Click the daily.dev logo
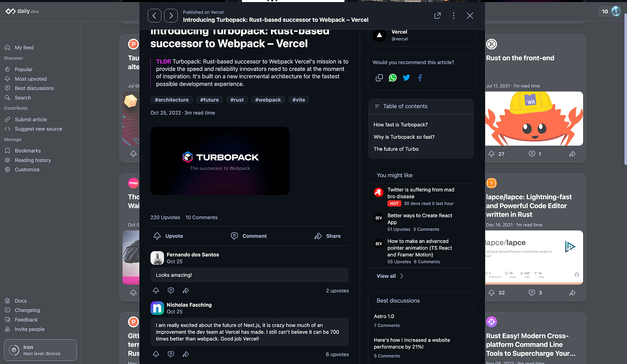Image resolution: width=627 pixels, height=364 pixels. pyautogui.click(x=22, y=11)
